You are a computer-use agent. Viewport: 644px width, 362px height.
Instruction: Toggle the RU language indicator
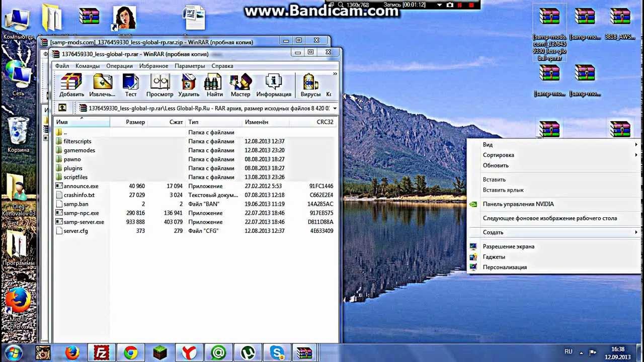[568, 352]
